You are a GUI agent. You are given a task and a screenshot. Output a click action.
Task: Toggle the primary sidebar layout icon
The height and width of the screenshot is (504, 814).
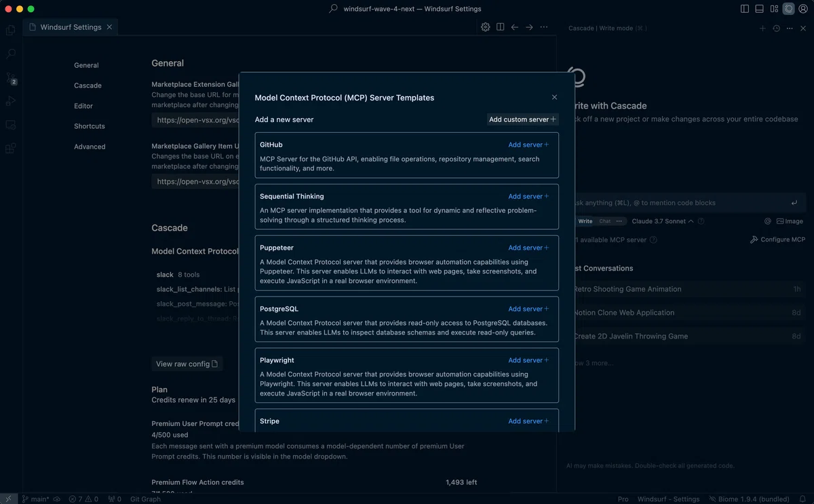(745, 9)
